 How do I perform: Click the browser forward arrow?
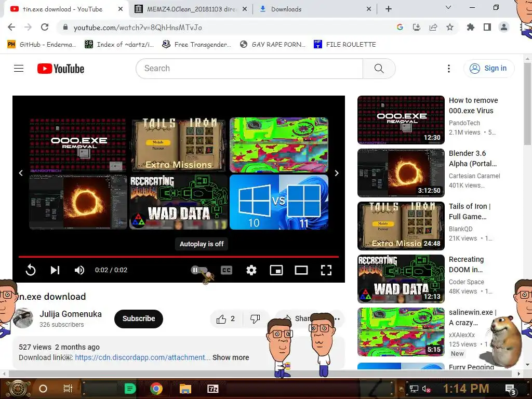click(x=28, y=27)
